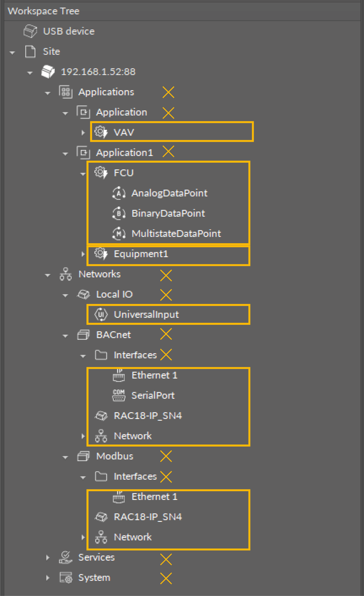The image size is (364, 596).
Task: Select Application1 in the tree
Action: [x=124, y=153]
